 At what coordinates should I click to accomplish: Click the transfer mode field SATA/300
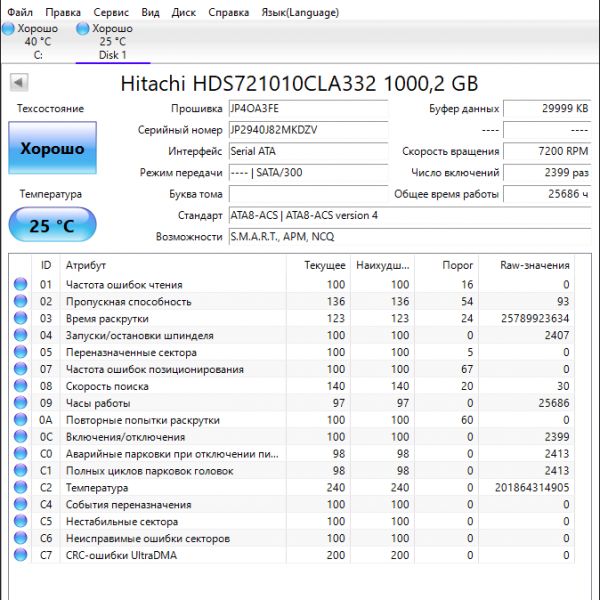point(308,173)
